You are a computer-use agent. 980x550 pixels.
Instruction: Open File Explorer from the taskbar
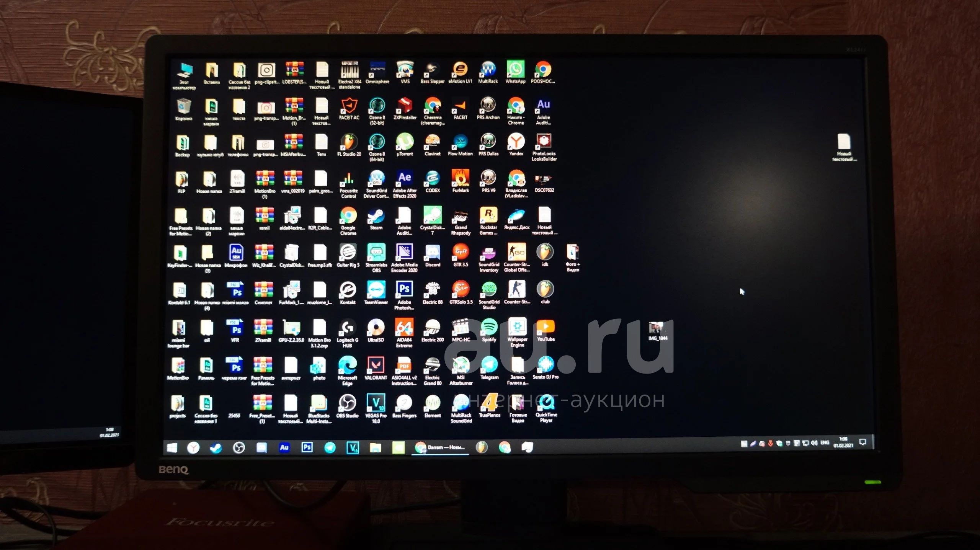coord(375,447)
